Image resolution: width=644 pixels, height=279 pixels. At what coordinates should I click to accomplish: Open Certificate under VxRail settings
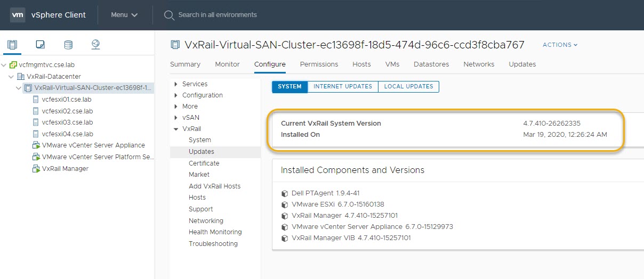[x=204, y=163]
